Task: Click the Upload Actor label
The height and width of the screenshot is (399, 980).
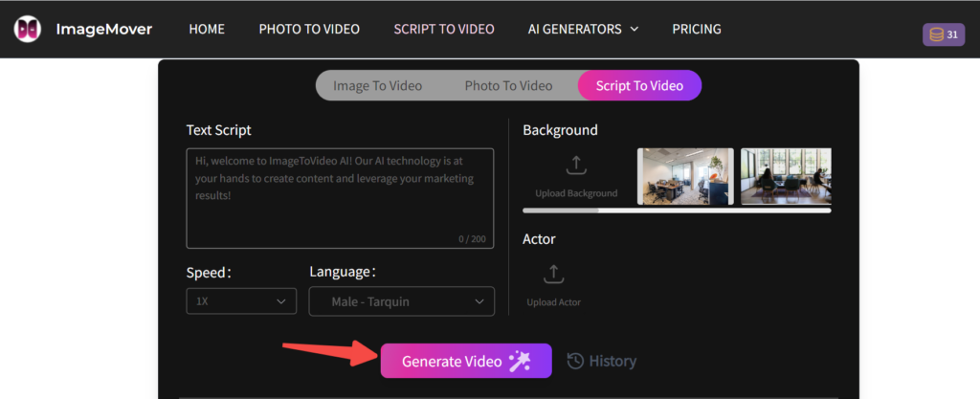Action: point(554,302)
